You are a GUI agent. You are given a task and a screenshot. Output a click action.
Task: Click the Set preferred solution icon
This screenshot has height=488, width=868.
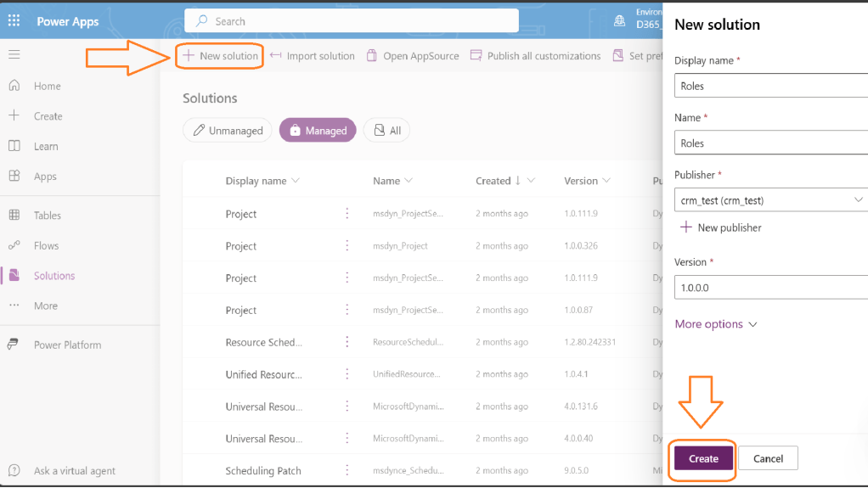617,55
